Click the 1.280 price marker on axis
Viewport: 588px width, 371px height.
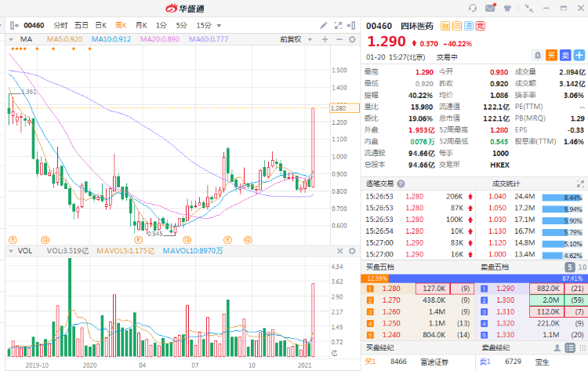[x=344, y=108]
